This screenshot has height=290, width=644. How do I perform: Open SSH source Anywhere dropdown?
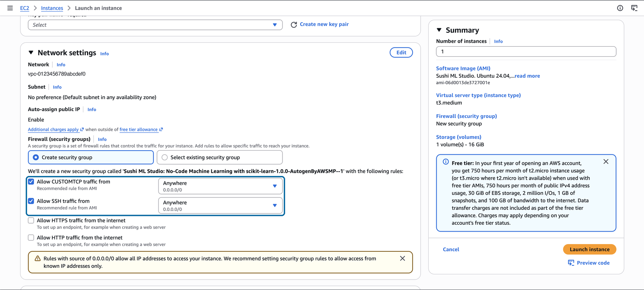[x=220, y=205]
